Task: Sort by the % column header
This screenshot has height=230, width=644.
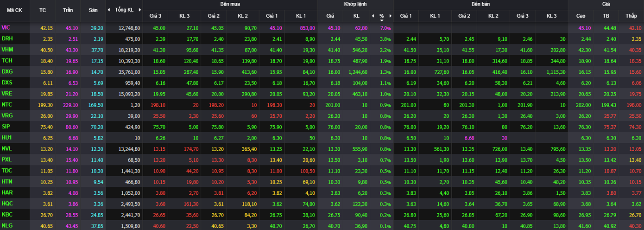Action: 381,16
